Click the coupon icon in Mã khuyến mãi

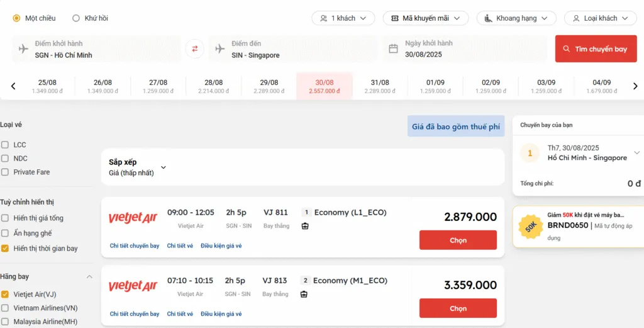pyautogui.click(x=395, y=18)
